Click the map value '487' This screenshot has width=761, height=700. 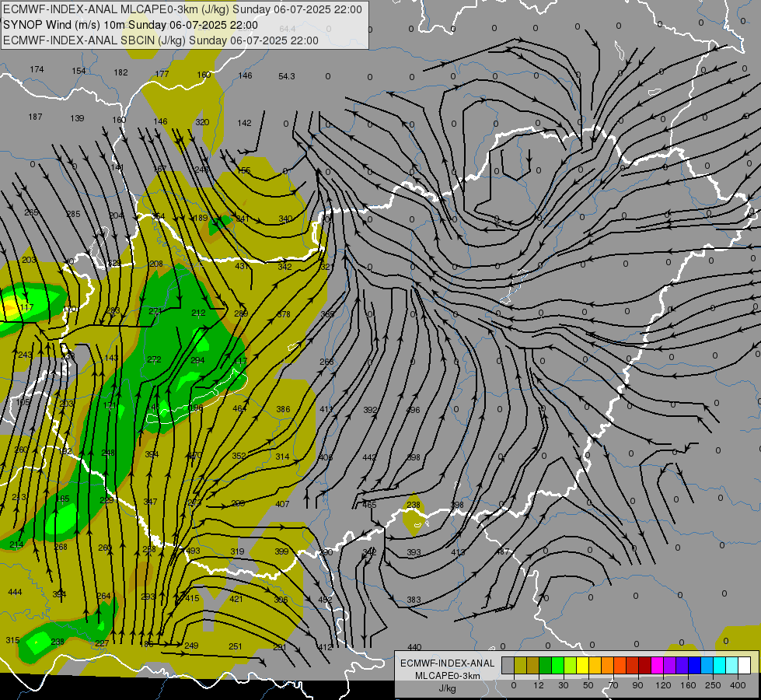[503, 551]
